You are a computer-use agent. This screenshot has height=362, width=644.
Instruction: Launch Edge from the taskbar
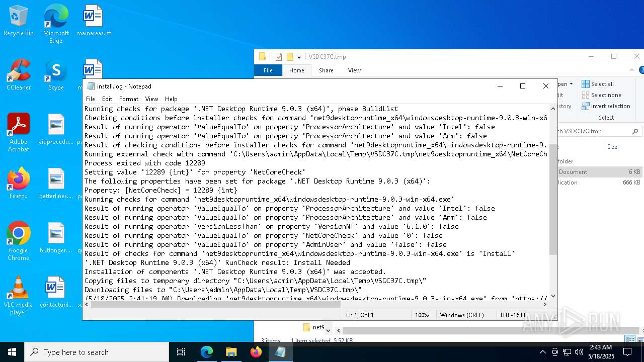pos(207,352)
